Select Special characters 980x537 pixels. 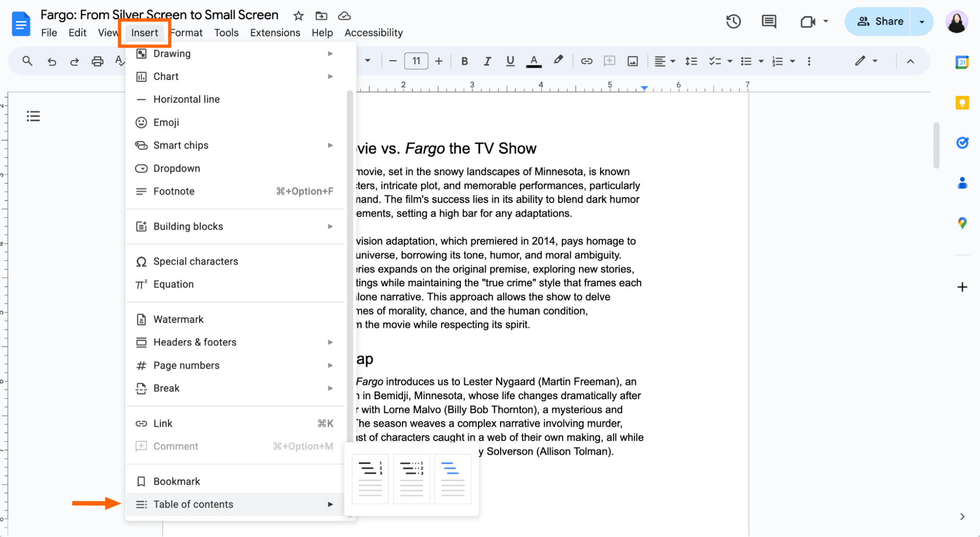[x=236, y=261]
